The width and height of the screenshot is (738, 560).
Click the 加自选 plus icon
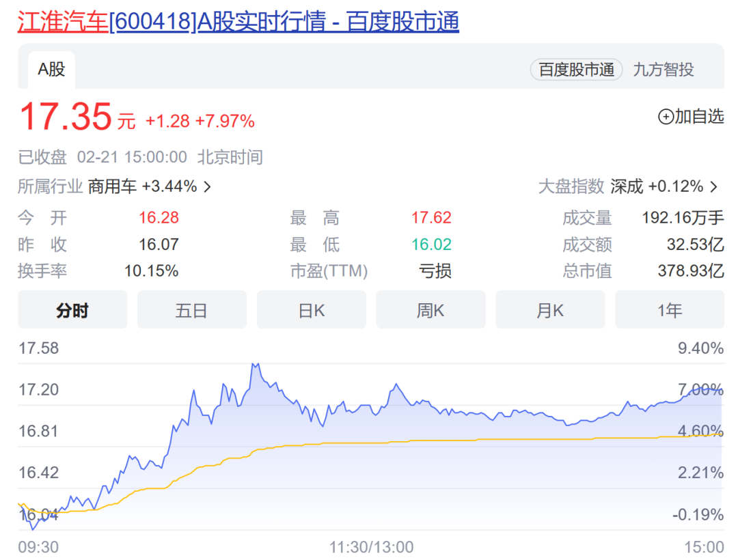[x=666, y=117]
